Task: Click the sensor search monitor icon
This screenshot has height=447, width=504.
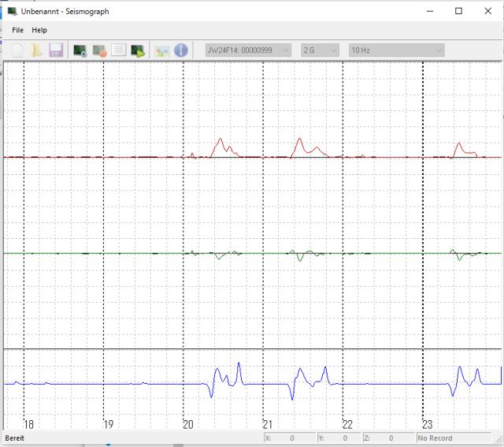Action: pyautogui.click(x=80, y=50)
